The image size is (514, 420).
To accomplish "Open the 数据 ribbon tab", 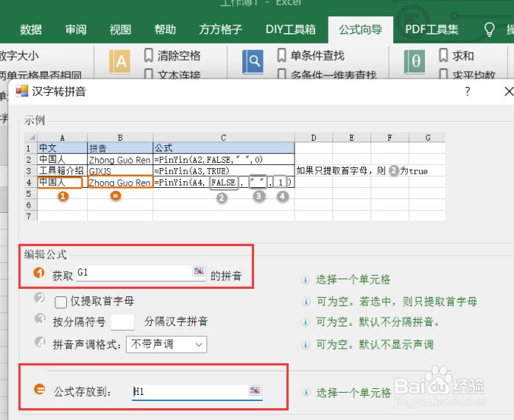I will click(31, 29).
